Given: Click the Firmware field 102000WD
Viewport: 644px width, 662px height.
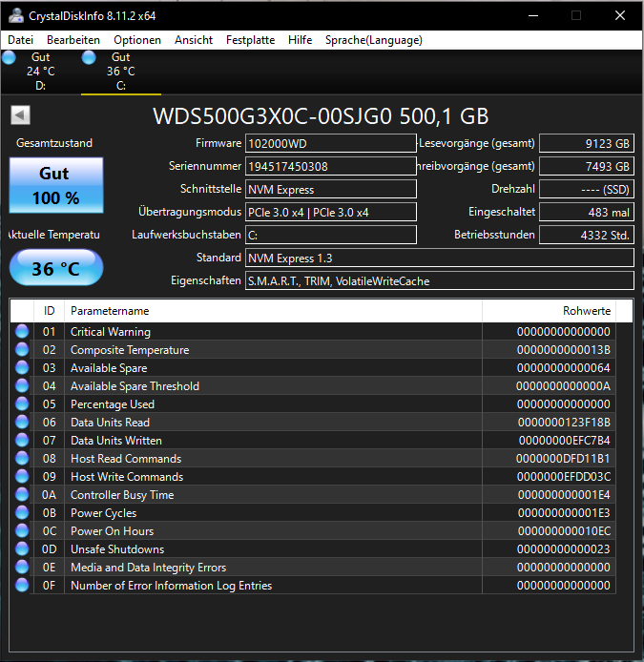Looking at the screenshot, I should click(331, 143).
